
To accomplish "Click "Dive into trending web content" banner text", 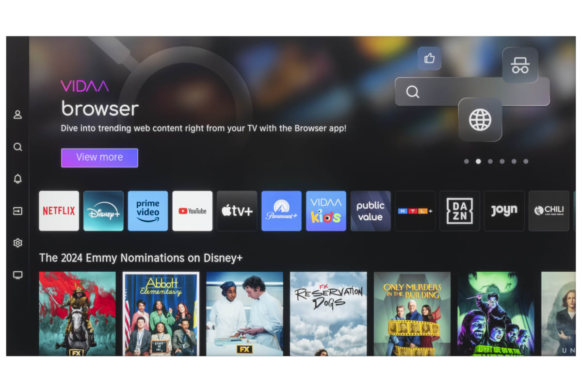I will [204, 129].
